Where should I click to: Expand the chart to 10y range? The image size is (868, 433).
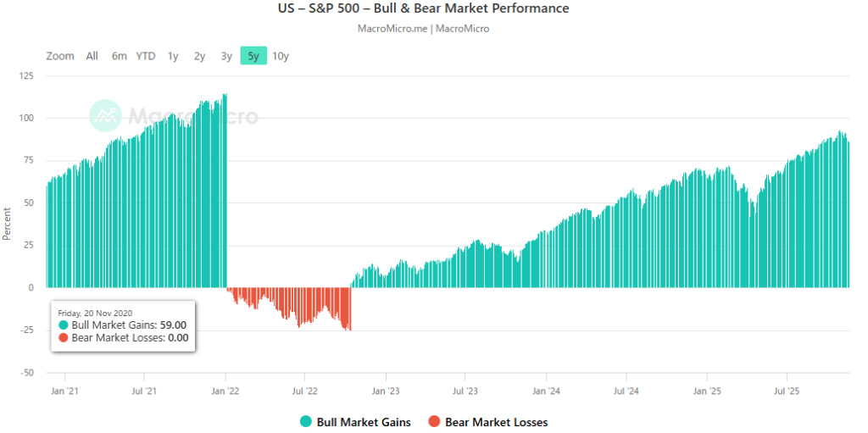pyautogui.click(x=281, y=56)
